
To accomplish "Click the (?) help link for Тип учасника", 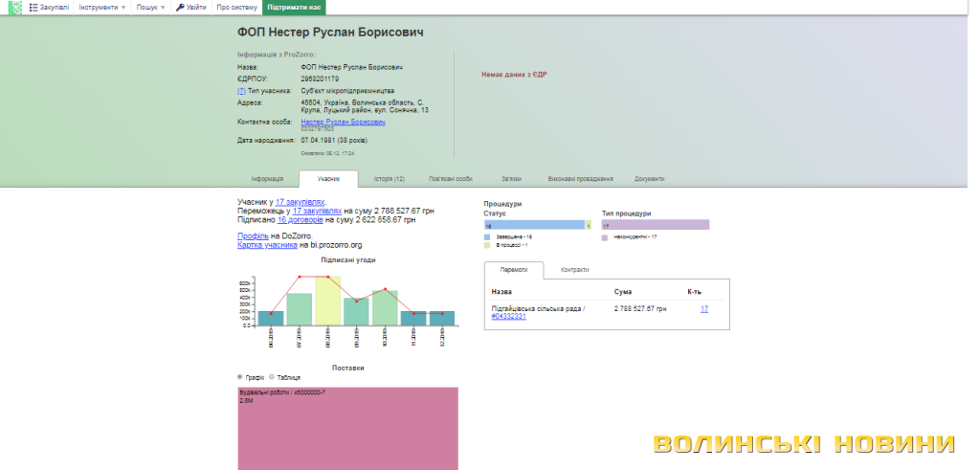I will (x=241, y=91).
